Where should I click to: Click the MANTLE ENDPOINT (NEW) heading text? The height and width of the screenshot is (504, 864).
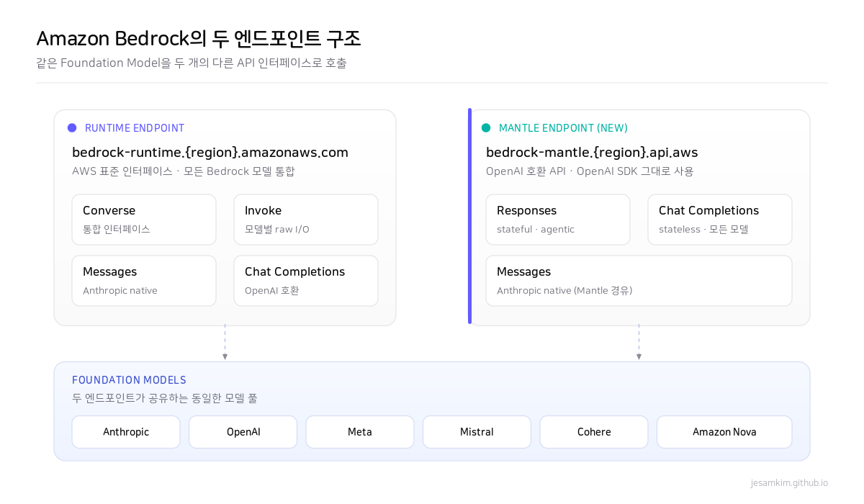click(x=563, y=128)
